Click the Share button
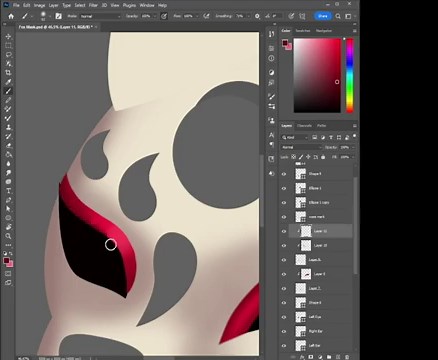The height and width of the screenshot is (360, 438). pos(323,16)
